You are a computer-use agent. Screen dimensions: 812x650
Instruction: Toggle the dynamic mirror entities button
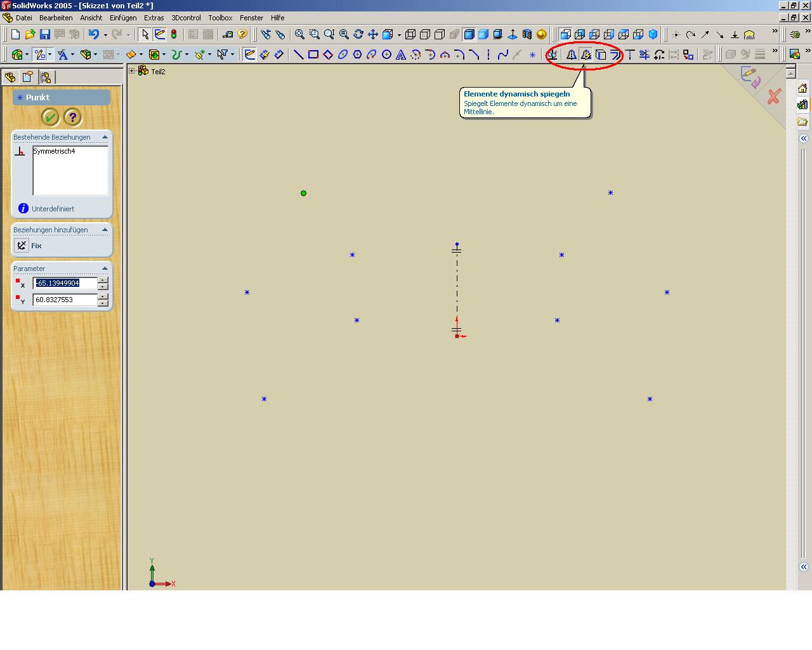586,55
